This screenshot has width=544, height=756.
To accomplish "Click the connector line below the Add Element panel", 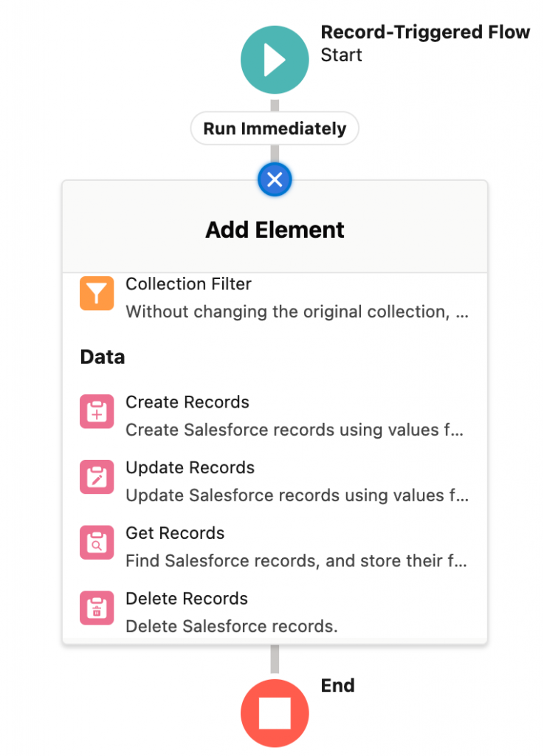I will (x=275, y=659).
